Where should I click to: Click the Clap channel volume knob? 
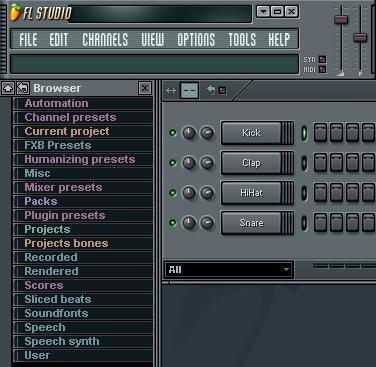[207, 163]
